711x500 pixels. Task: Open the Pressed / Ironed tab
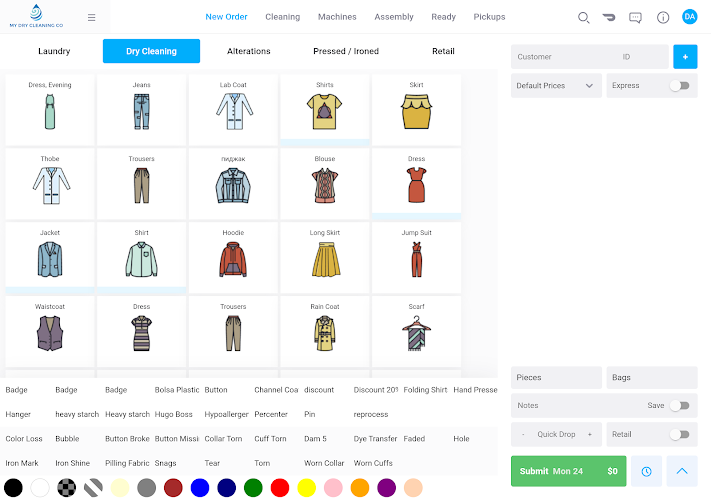point(346,51)
